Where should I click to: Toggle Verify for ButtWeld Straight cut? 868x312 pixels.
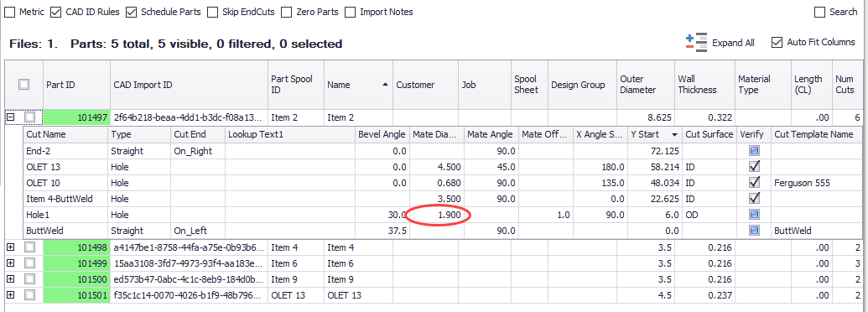click(x=754, y=231)
